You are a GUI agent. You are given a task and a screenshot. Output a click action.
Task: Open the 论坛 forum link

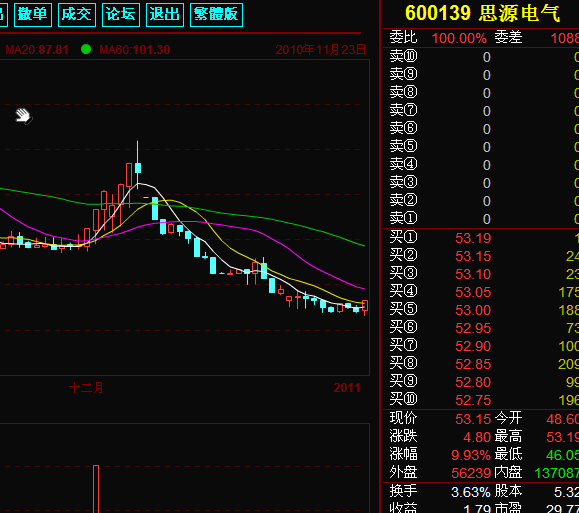(x=121, y=15)
